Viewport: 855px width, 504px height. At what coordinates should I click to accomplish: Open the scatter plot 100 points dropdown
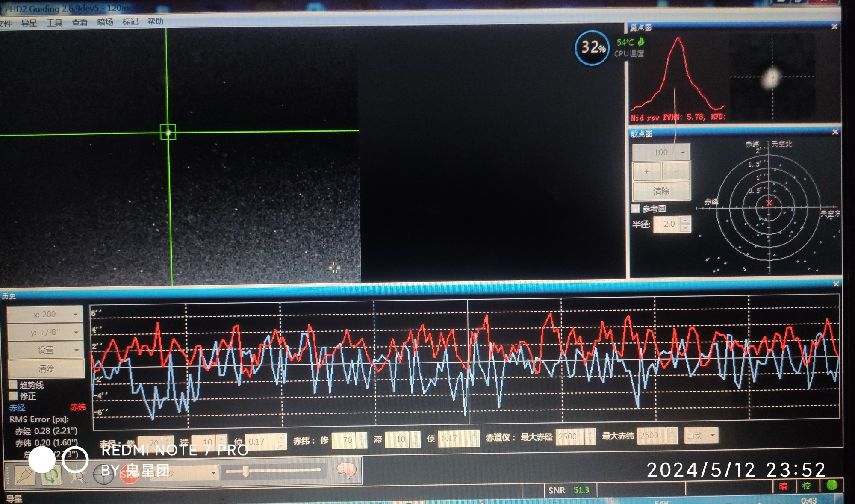coord(661,152)
